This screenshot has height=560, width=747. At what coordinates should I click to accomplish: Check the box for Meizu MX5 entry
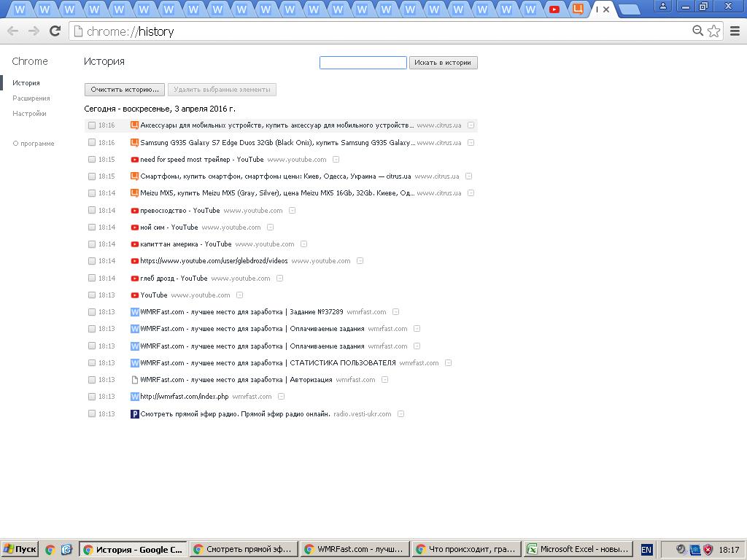92,192
